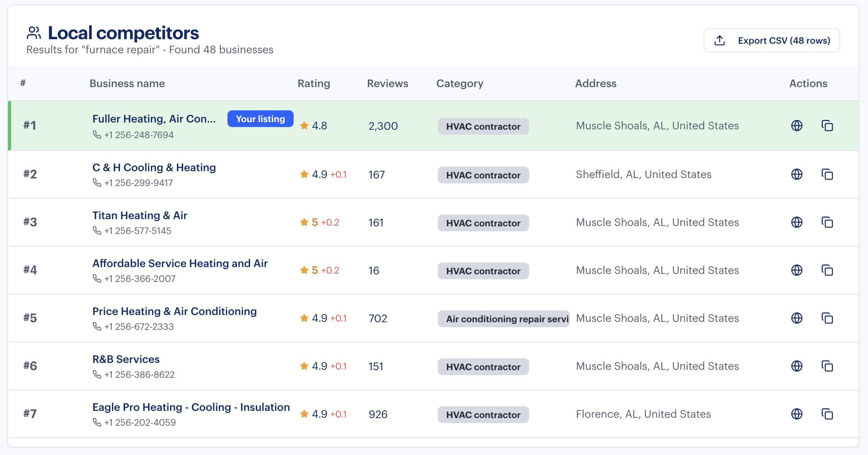This screenshot has width=868, height=455.
Task: Globe icon in Price Heating & Air Conditioning row
Action: click(796, 318)
